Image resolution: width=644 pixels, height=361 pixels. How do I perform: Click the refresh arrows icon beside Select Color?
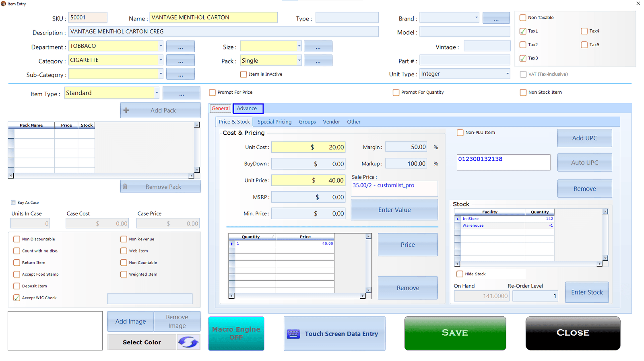(188, 342)
